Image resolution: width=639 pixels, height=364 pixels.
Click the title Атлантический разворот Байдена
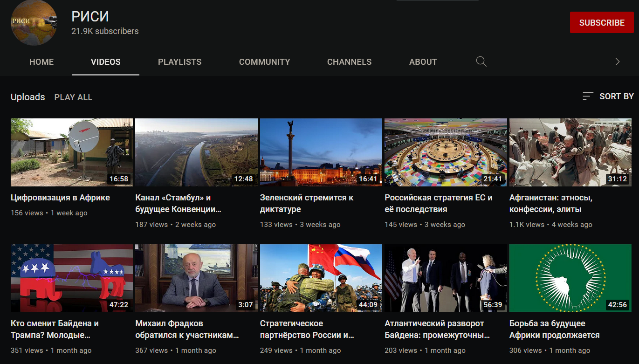pyautogui.click(x=437, y=330)
